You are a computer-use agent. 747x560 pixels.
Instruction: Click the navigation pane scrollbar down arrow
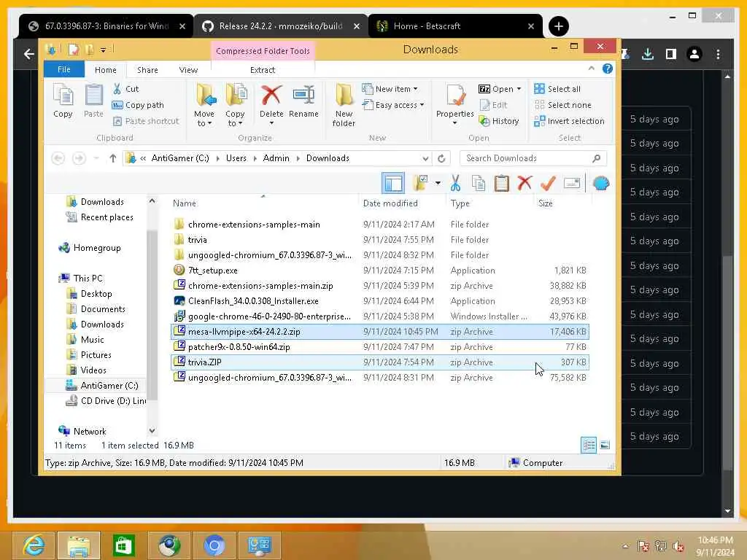[152, 431]
